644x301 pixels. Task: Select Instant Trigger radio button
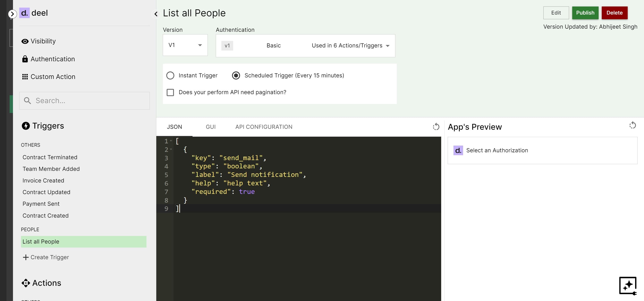tap(170, 76)
